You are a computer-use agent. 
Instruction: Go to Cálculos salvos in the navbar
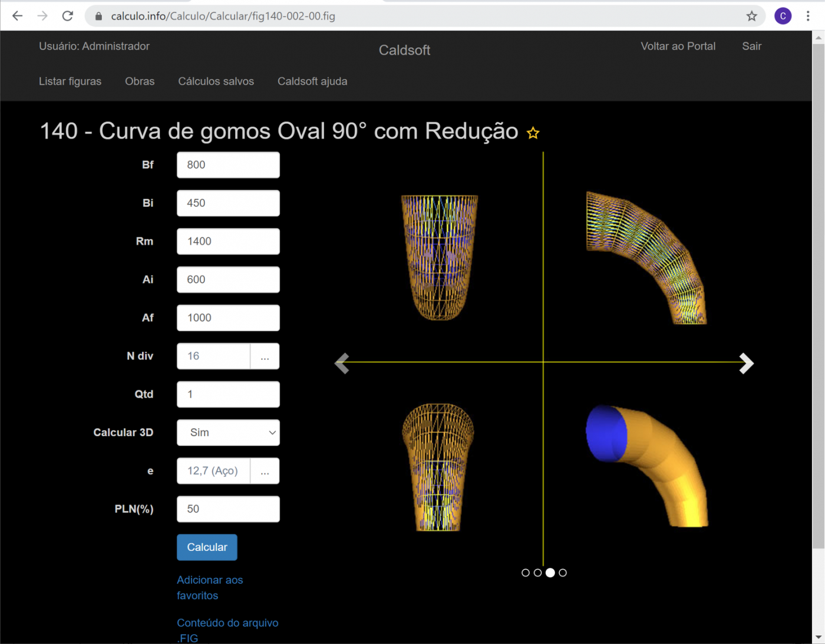pos(216,81)
